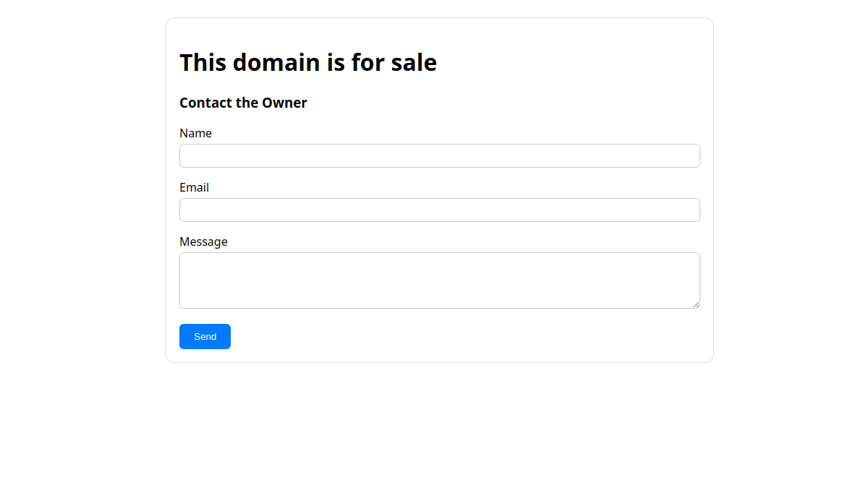Focus the Email input field
Viewport: 868px width, 488px height.
click(x=440, y=210)
